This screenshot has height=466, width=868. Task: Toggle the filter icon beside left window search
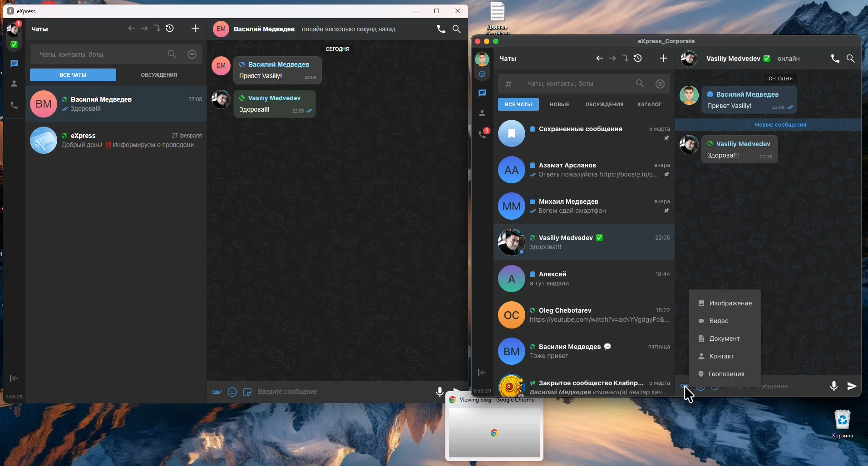(x=192, y=54)
